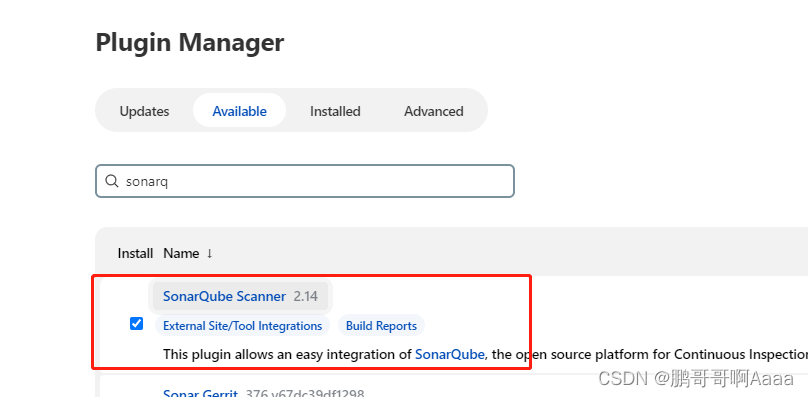Go to the Advanced tab
808x397 pixels.
[433, 111]
